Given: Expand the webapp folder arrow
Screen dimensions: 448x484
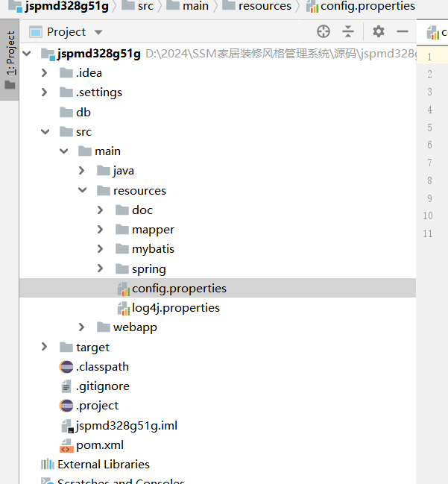Looking at the screenshot, I should [x=82, y=327].
